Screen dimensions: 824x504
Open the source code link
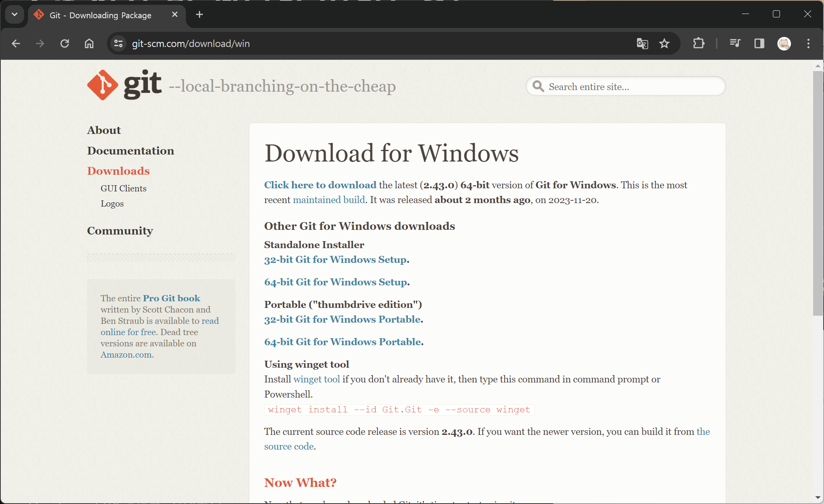coord(289,447)
